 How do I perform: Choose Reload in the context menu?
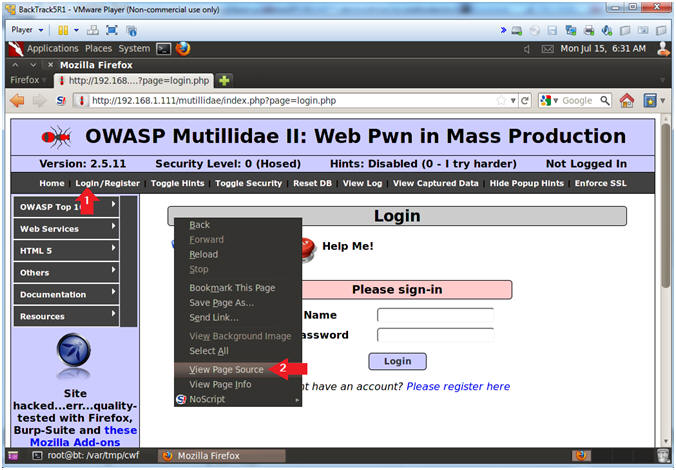[238, 254]
